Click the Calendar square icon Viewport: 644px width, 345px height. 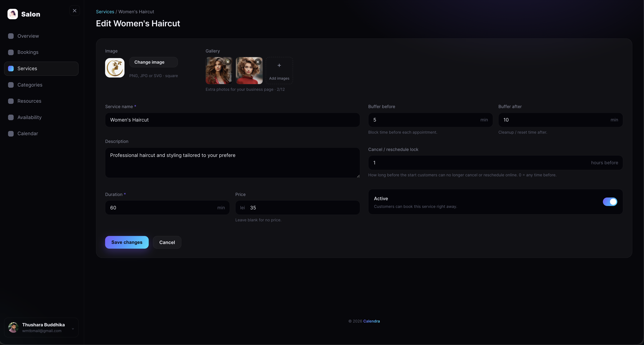click(11, 134)
